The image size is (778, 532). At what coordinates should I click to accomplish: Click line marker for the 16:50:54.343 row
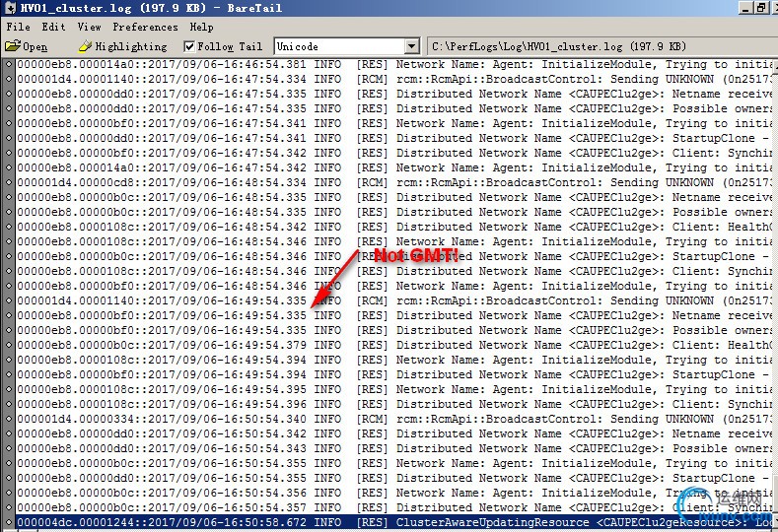pyautogui.click(x=9, y=448)
